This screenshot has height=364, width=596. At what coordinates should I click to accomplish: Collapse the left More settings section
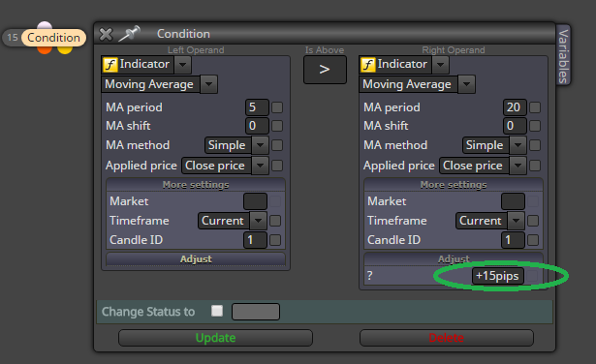(x=196, y=185)
